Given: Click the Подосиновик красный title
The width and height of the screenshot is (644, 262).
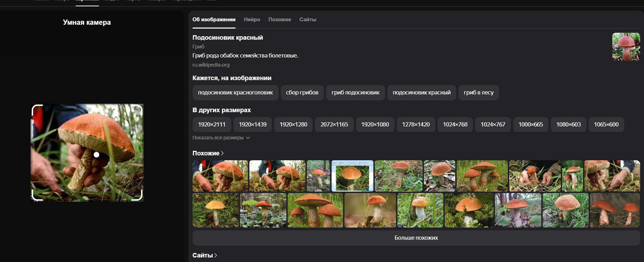Looking at the screenshot, I should pyautogui.click(x=228, y=38).
